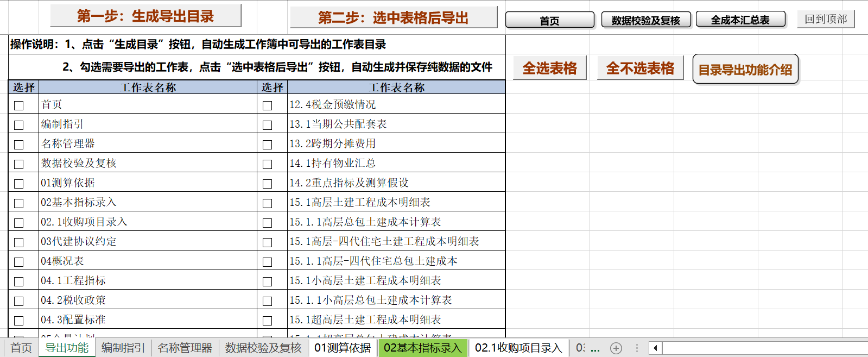The width and height of the screenshot is (868, 357).
Task: Check 15.1.1高层-四代住宅总包土建成本 checkbox
Action: [x=267, y=262]
